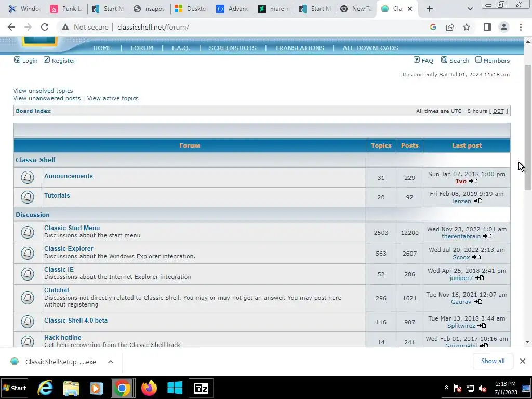Open 7-Zip from the taskbar
The width and height of the screenshot is (532, 399).
point(201,388)
